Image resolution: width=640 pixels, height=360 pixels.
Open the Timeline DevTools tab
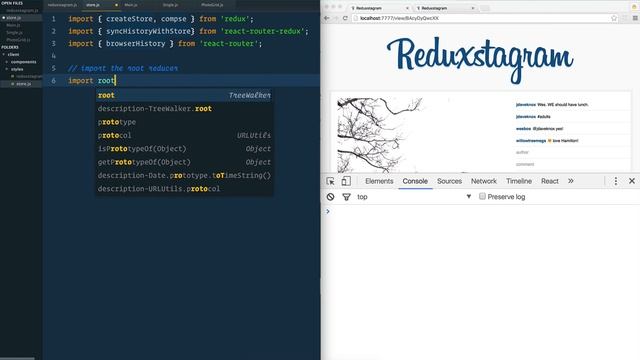coord(519,181)
